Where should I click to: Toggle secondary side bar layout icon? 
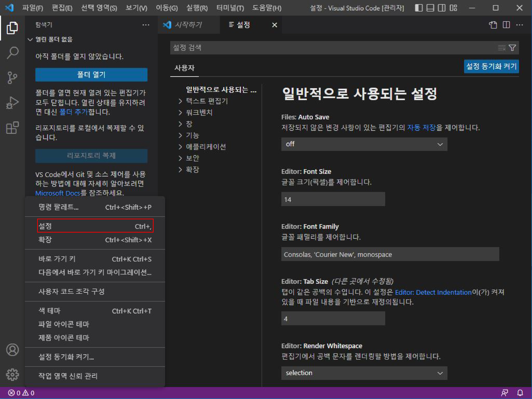pyautogui.click(x=442, y=8)
